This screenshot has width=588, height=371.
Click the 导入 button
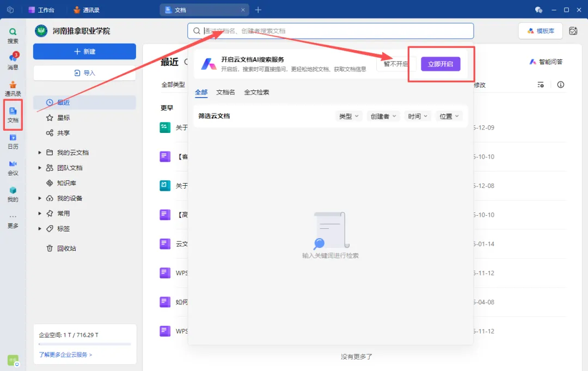84,73
